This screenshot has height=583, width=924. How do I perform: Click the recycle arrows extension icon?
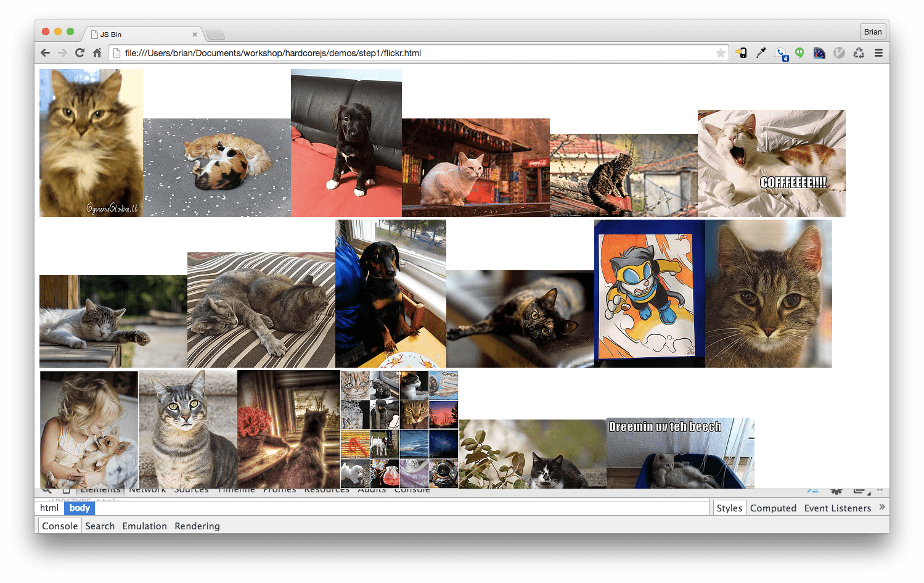click(859, 53)
